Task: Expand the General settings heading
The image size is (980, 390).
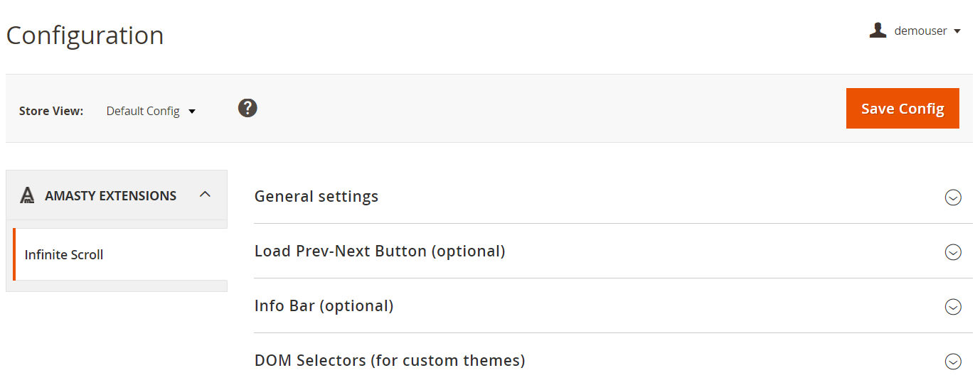Action: pyautogui.click(x=316, y=196)
